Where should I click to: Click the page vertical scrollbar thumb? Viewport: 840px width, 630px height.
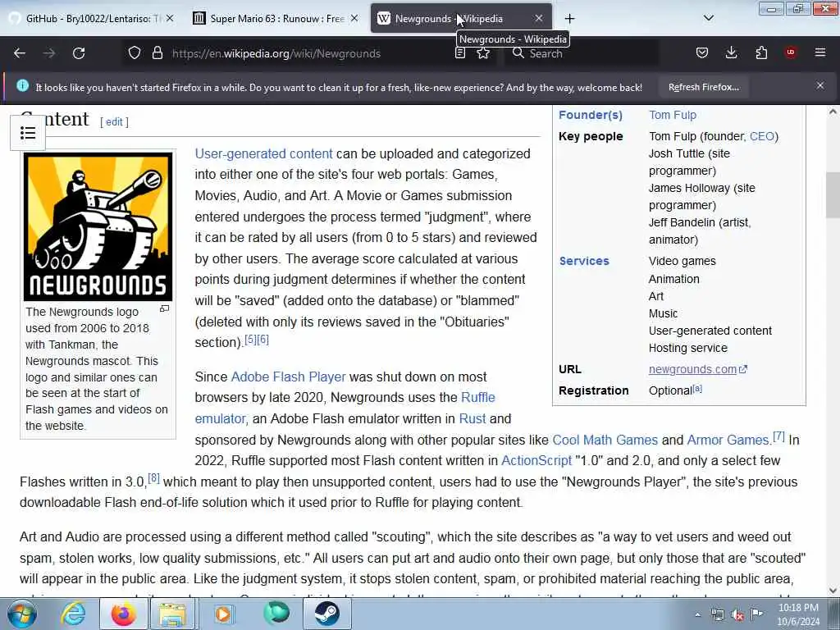click(x=833, y=195)
